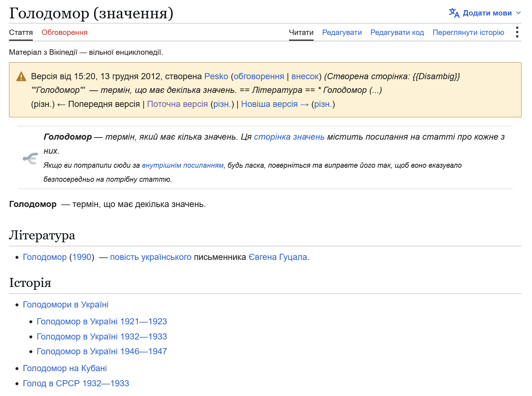The width and height of the screenshot is (532, 396).
Task: Open the user page link Pesko
Action: coord(216,76)
